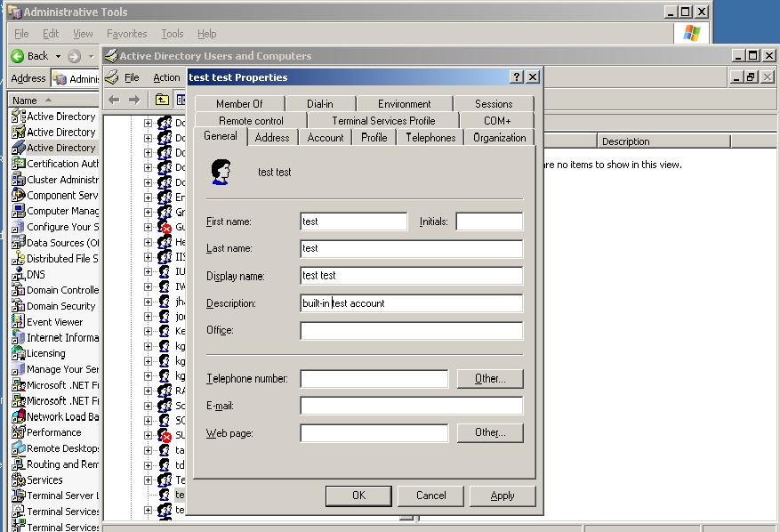Image resolution: width=780 pixels, height=532 pixels.
Task: Click the Description column header in ADUC
Action: pos(663,141)
